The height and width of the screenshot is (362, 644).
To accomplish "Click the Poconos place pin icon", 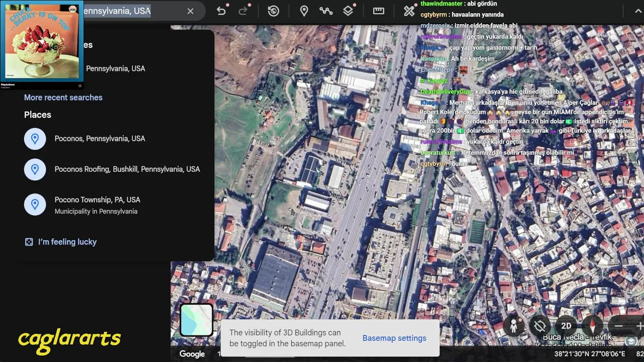I will pos(35,139).
